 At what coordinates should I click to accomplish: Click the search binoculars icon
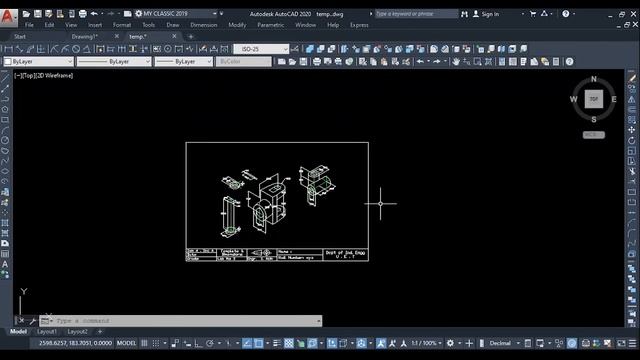[x=464, y=14]
